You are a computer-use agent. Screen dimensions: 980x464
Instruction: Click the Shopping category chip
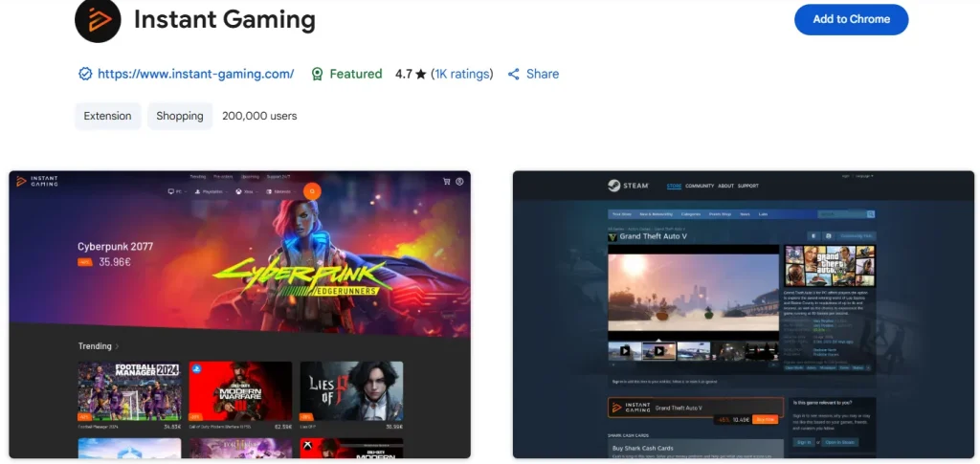pos(179,116)
